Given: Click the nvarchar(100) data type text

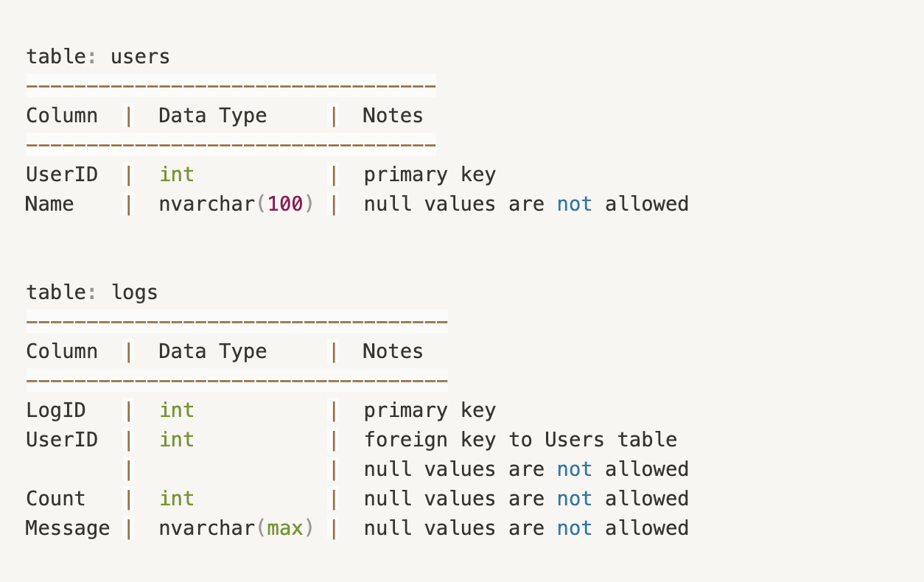Looking at the screenshot, I should pyautogui.click(x=237, y=204).
